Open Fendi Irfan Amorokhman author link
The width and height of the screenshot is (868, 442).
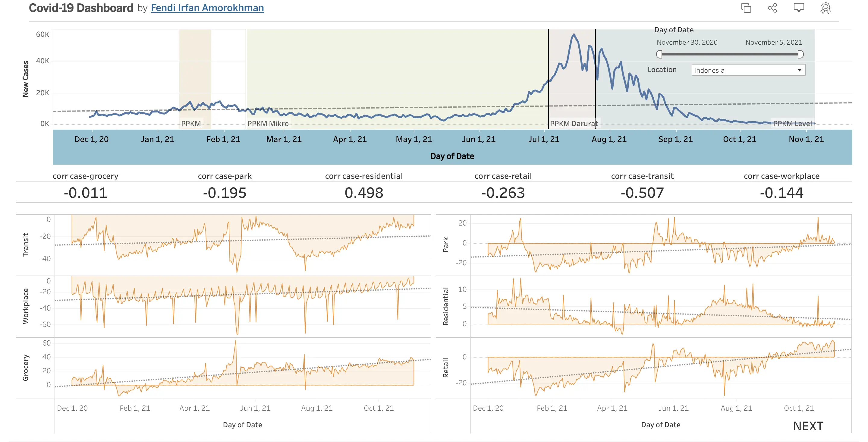click(207, 8)
